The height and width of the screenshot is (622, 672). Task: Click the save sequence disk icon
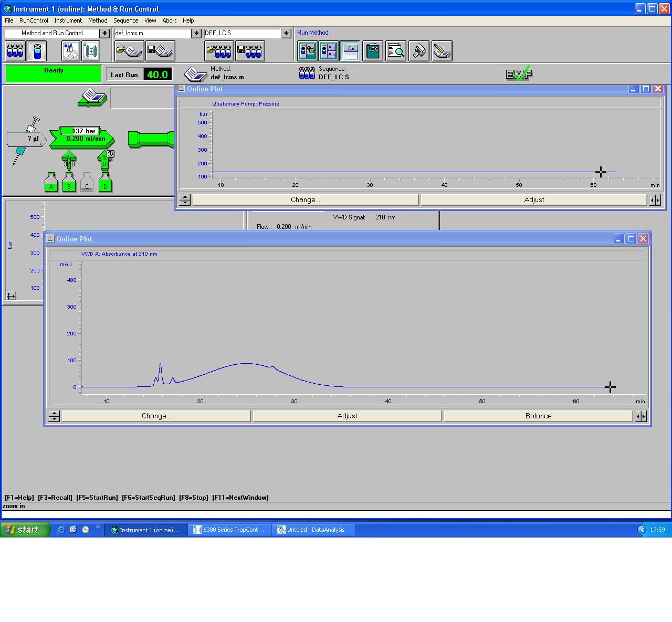point(250,51)
